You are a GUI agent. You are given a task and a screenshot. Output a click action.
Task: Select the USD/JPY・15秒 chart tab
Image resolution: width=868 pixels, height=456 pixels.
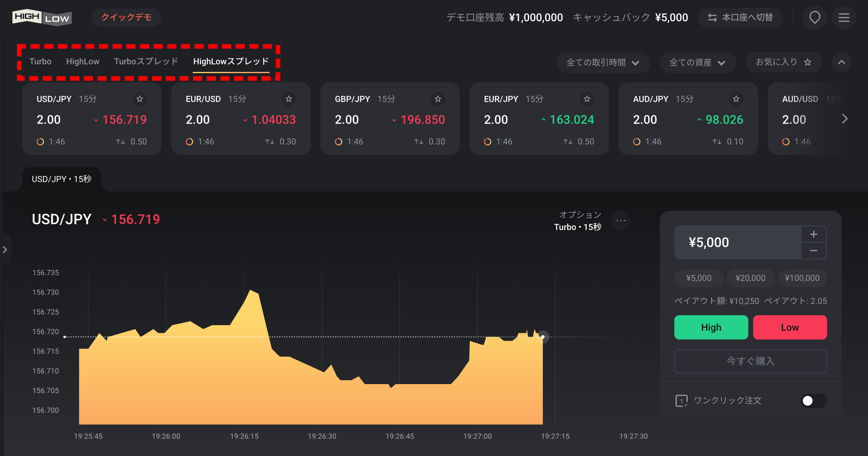(62, 179)
